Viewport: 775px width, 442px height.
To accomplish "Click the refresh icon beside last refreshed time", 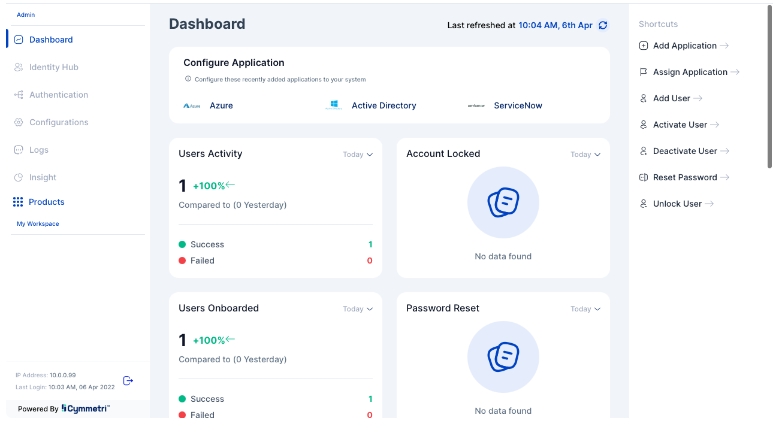I will 603,25.
